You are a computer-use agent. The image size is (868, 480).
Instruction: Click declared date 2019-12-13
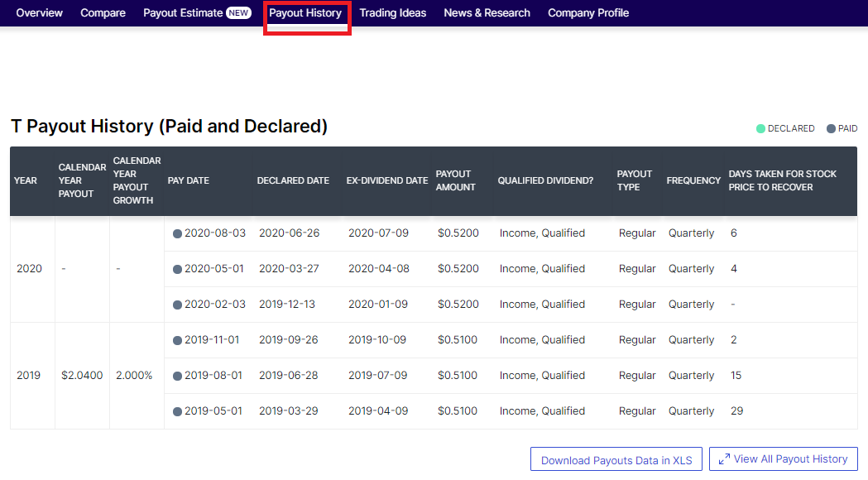[287, 304]
